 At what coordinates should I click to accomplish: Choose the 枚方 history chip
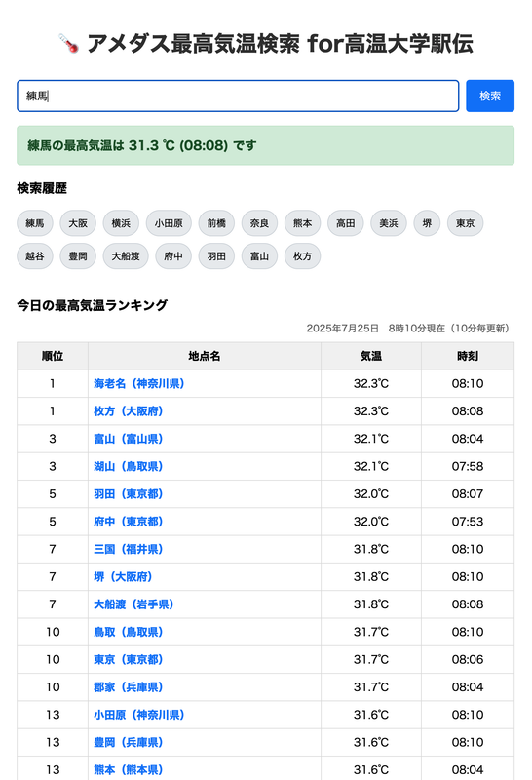(302, 256)
